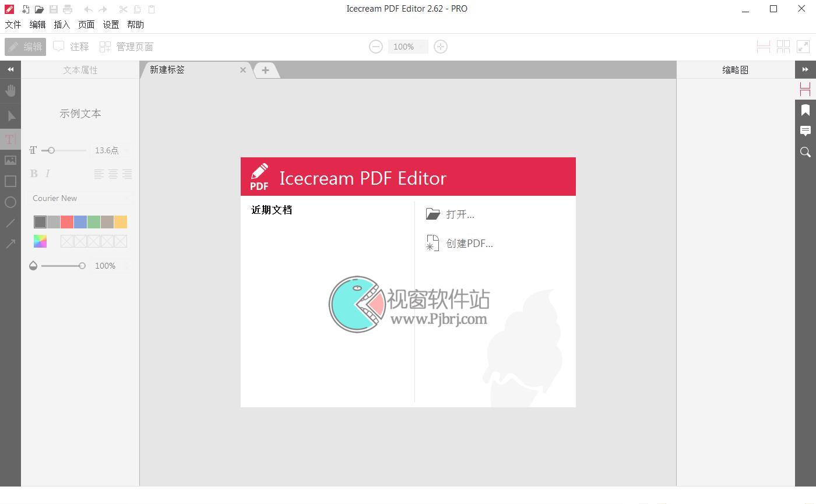Zoom in with the plus icon
This screenshot has height=504, width=816.
(x=441, y=47)
